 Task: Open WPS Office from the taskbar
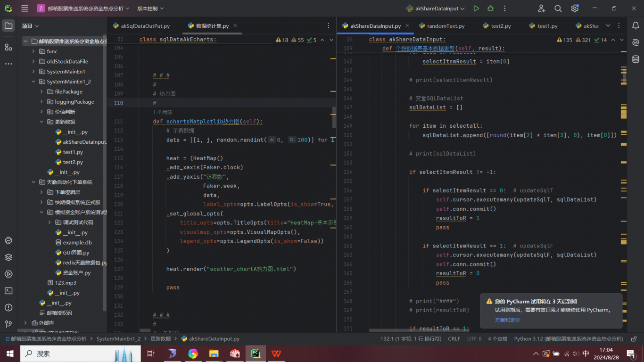276,354
